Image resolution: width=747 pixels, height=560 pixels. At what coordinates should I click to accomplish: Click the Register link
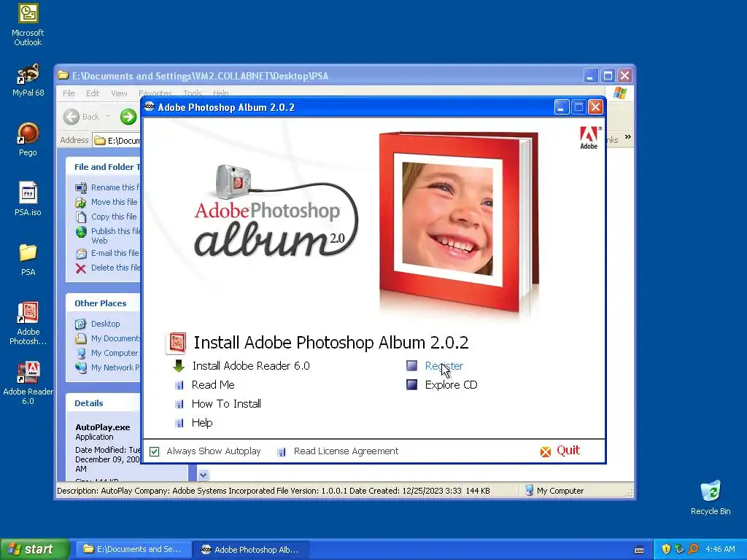click(444, 366)
